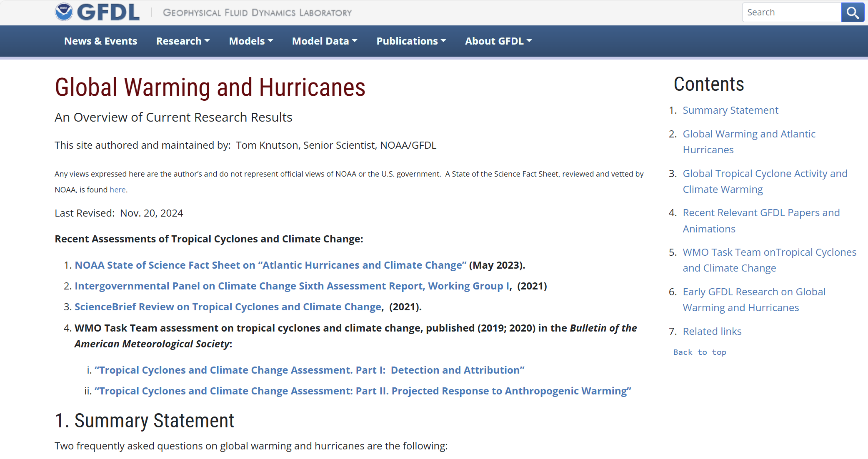
Task: Open the Publications menu
Action: [411, 41]
